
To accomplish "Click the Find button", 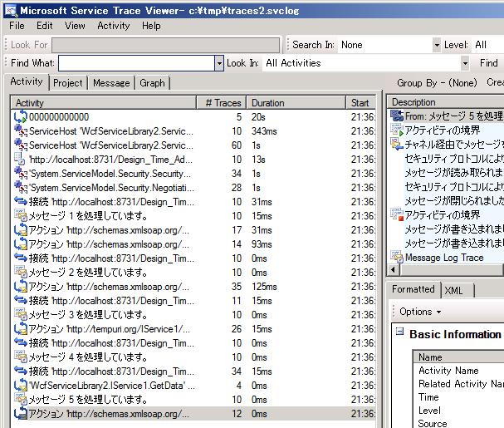I will coord(488,63).
